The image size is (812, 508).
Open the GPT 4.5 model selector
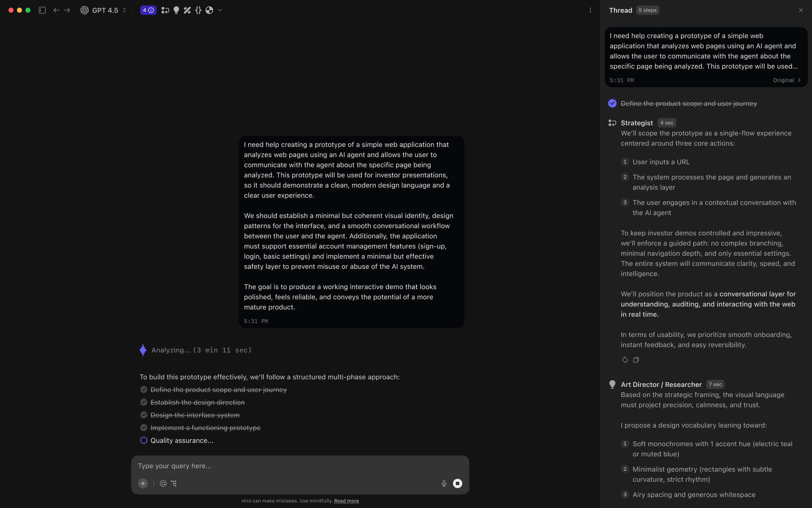click(x=103, y=10)
